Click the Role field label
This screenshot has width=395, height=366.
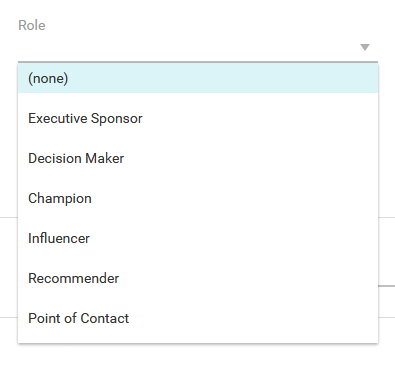pyautogui.click(x=32, y=25)
